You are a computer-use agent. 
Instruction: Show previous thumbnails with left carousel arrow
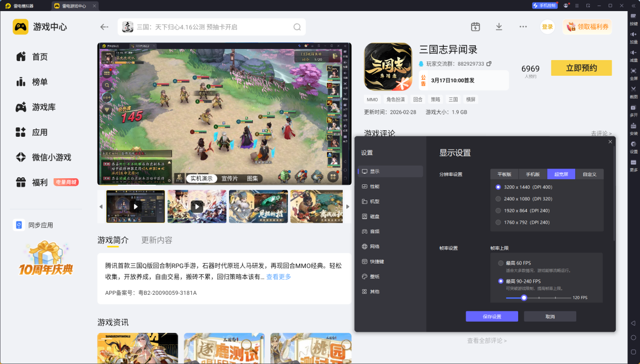tap(101, 206)
